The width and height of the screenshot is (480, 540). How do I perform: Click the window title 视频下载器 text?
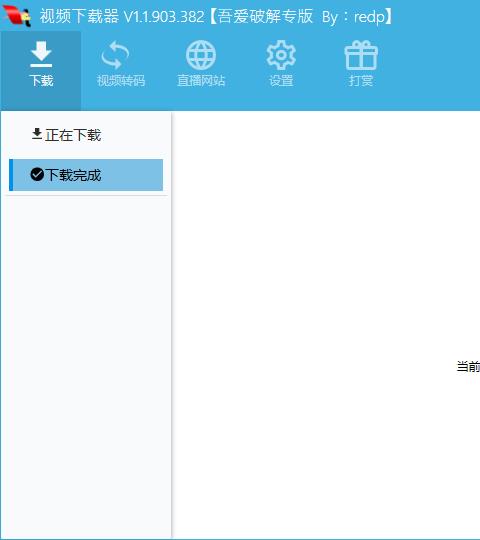(79, 16)
